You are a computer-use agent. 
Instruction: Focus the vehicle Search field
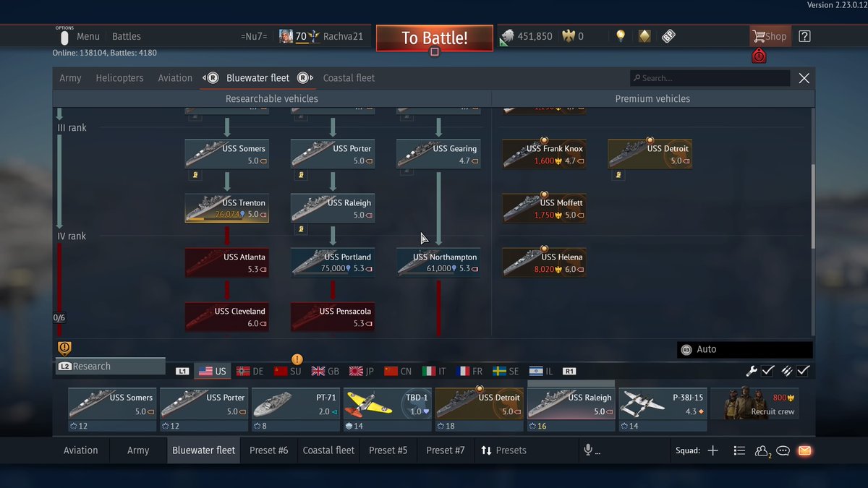pyautogui.click(x=710, y=78)
